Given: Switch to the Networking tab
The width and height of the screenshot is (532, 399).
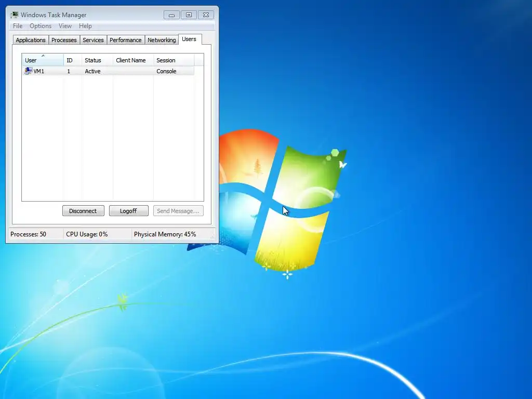Looking at the screenshot, I should [162, 40].
